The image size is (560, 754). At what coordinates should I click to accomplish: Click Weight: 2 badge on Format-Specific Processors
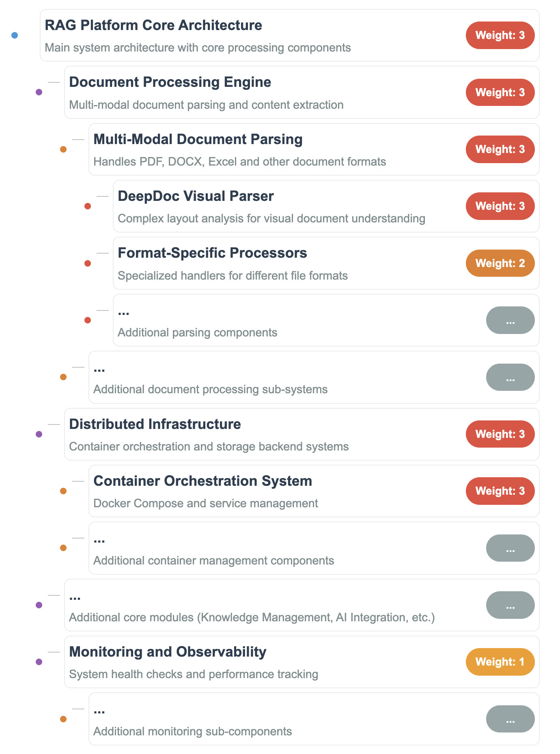click(500, 263)
